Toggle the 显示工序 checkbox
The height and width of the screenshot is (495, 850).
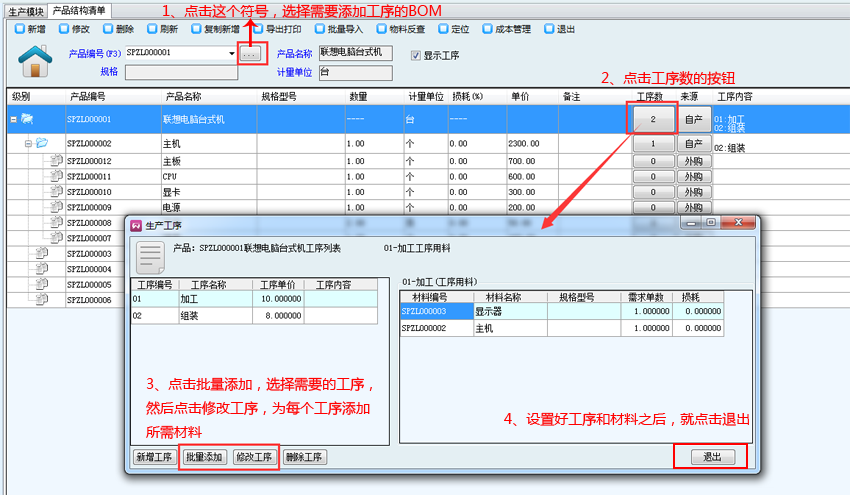pyautogui.click(x=416, y=55)
